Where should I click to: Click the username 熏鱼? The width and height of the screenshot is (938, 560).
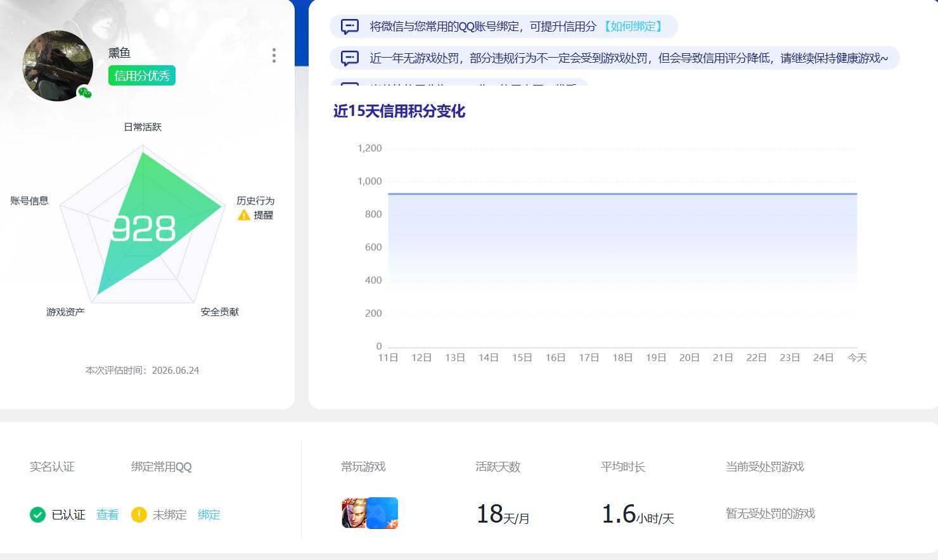pos(119,53)
